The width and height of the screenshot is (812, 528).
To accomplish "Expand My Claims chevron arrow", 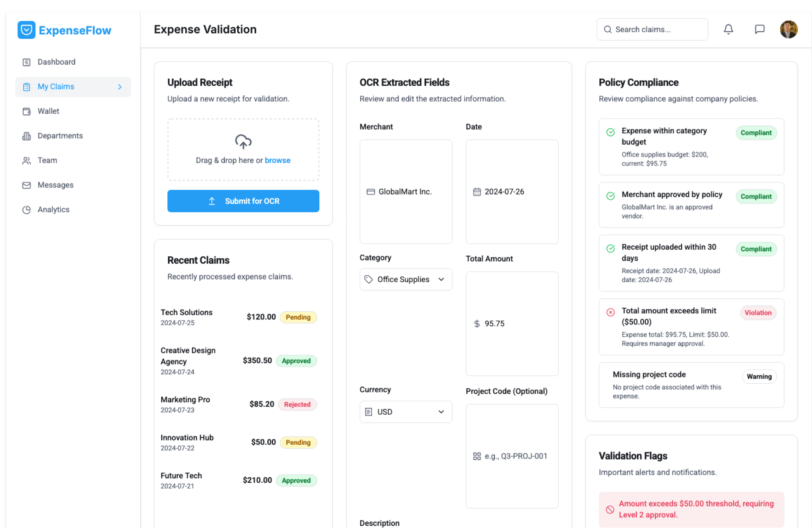I will tap(120, 87).
